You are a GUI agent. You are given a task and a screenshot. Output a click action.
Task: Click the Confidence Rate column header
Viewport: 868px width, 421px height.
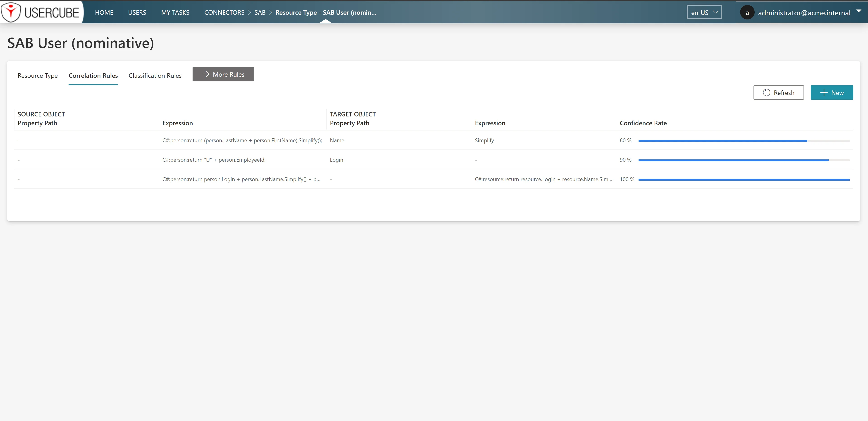[643, 123]
